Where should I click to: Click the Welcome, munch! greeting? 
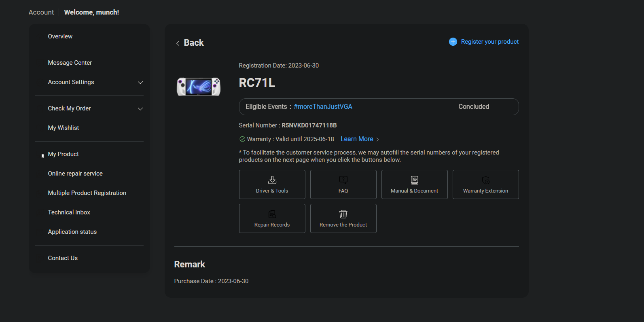point(91,12)
